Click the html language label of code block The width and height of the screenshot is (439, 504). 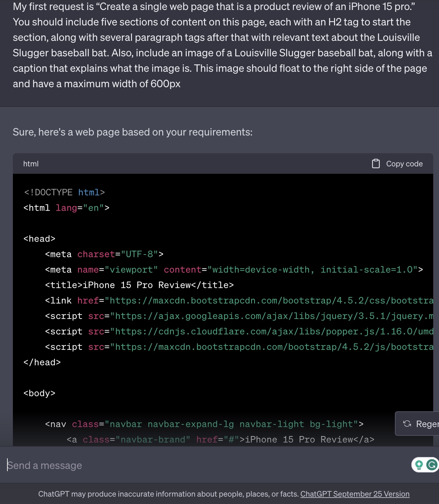pyautogui.click(x=31, y=164)
